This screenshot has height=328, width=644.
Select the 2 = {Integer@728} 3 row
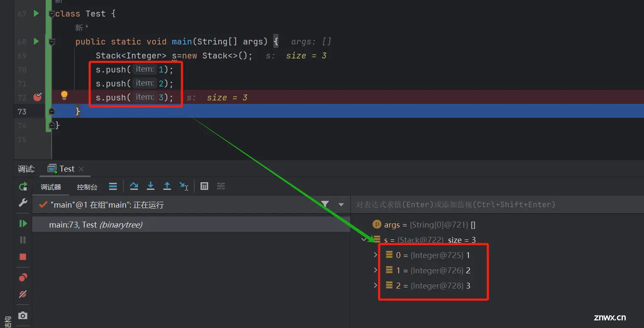click(x=428, y=286)
